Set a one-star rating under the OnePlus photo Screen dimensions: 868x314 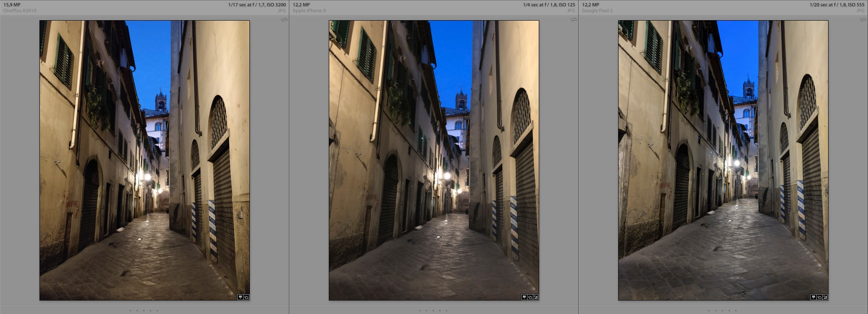pos(131,311)
